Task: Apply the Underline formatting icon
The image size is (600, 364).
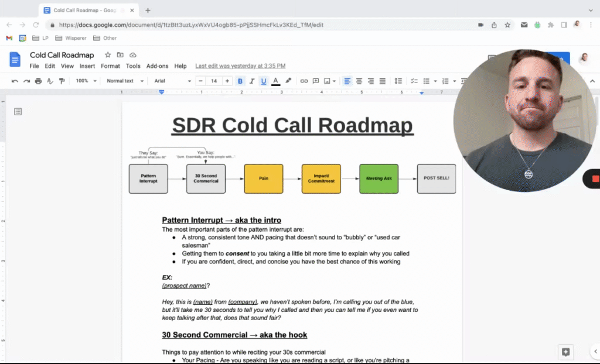Action: click(x=264, y=81)
